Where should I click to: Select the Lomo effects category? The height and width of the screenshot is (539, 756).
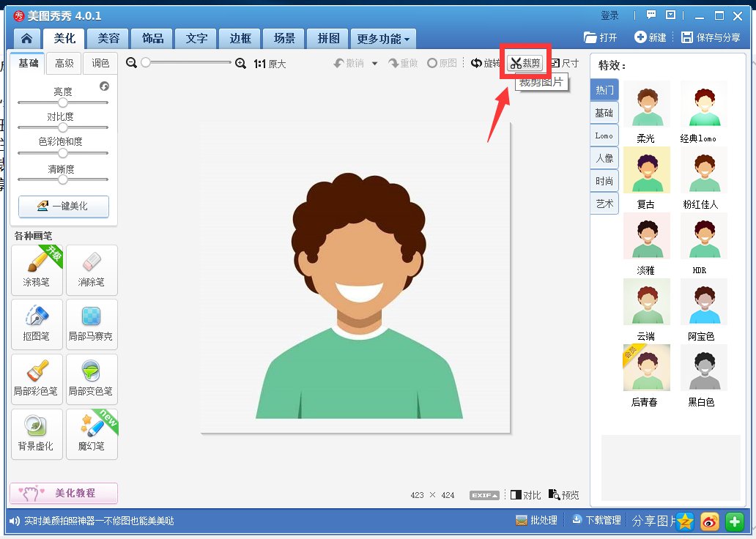pos(604,136)
